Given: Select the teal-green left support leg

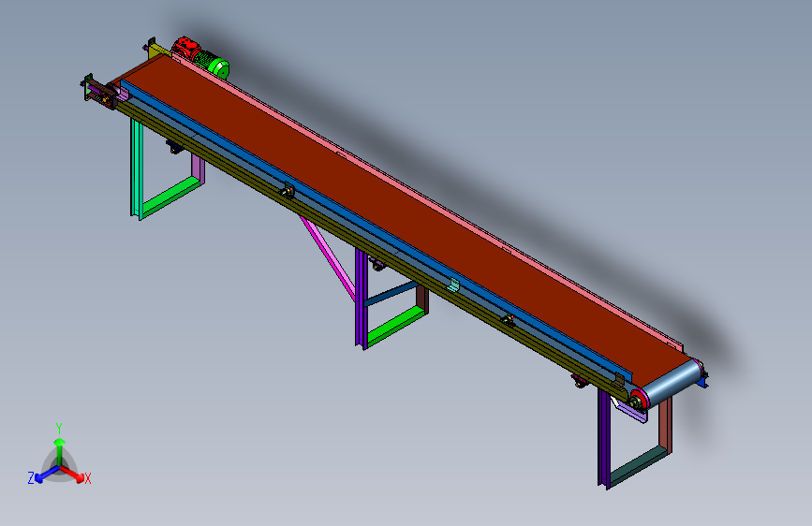Looking at the screenshot, I should [x=137, y=168].
